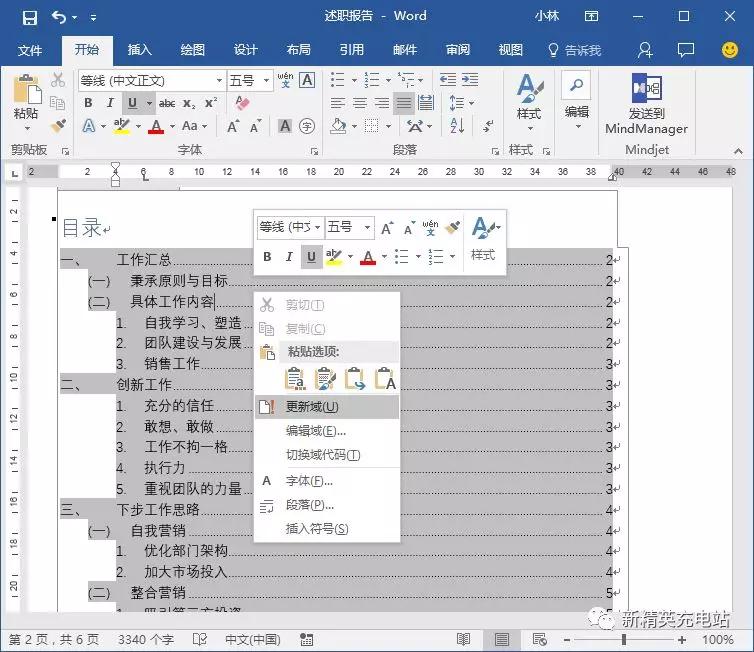Image resolution: width=754 pixels, height=652 pixels.
Task: Choose Keep Source Formatting paste option
Action: (x=295, y=379)
